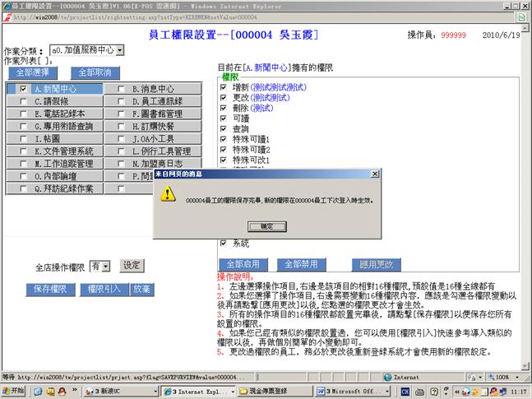
Task: Click the Windows 開始 Start button
Action: pyautogui.click(x=14, y=390)
